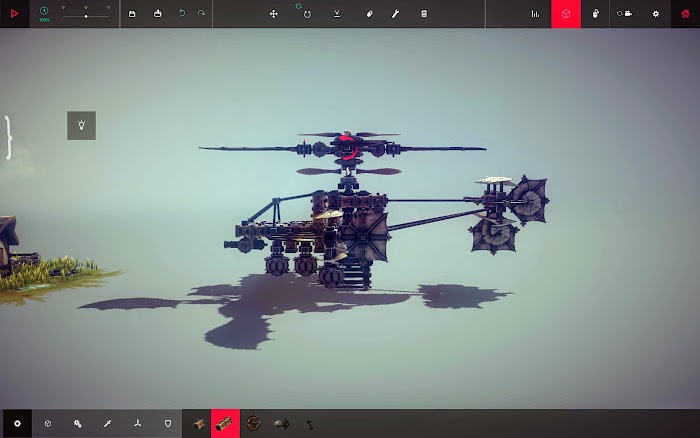The height and width of the screenshot is (438, 700).
Task: Pick the grey block with diamond plate
Action: pos(282,423)
